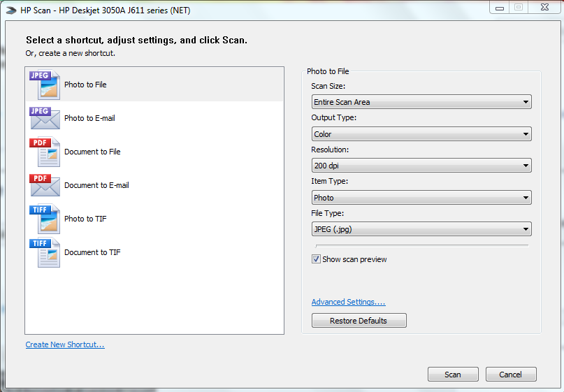Screen dimensions: 564x392
Task: Click the Cancel button
Action: (511, 375)
